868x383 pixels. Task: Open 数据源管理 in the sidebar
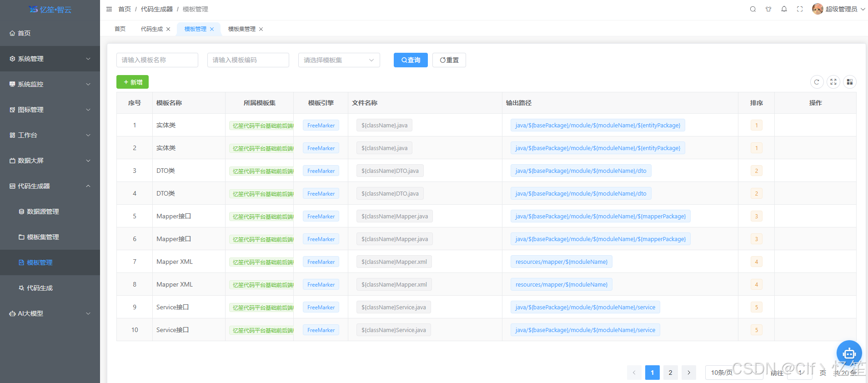pos(50,212)
